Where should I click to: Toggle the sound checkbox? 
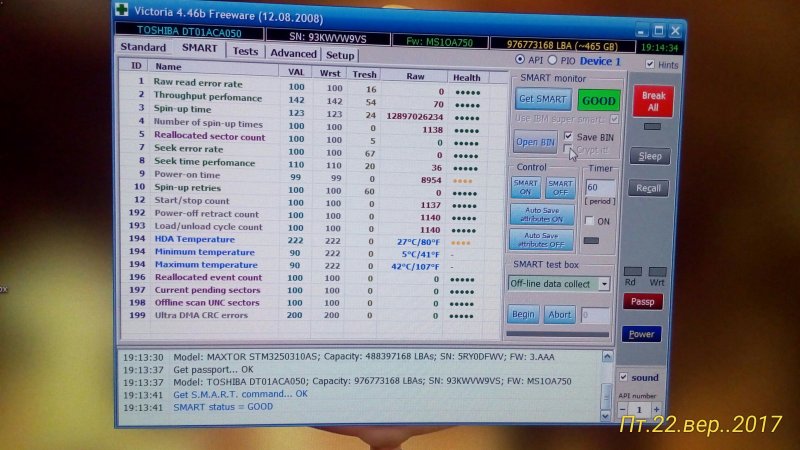click(x=625, y=377)
